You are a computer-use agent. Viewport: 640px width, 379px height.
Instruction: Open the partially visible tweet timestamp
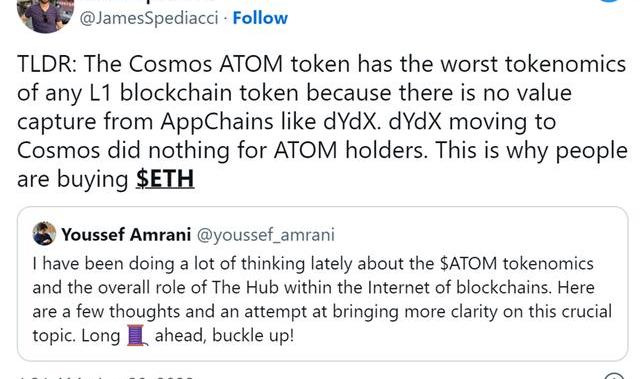tap(106, 377)
